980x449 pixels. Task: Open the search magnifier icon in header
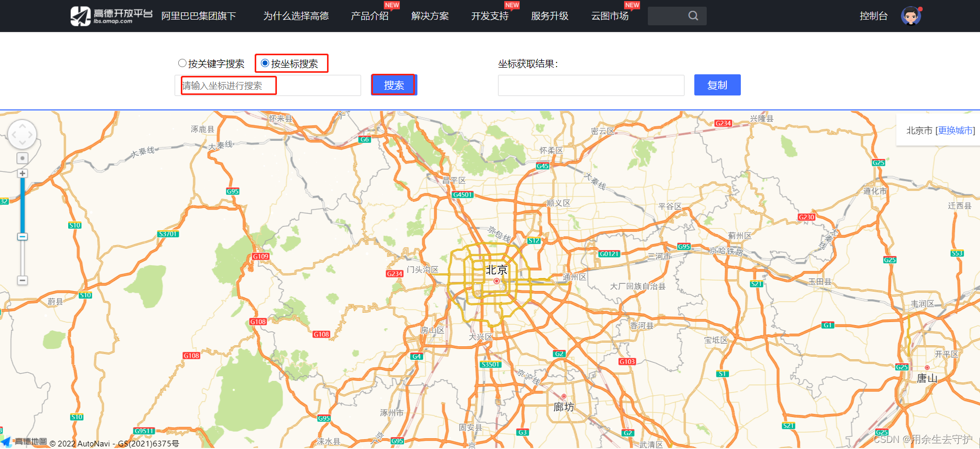693,16
